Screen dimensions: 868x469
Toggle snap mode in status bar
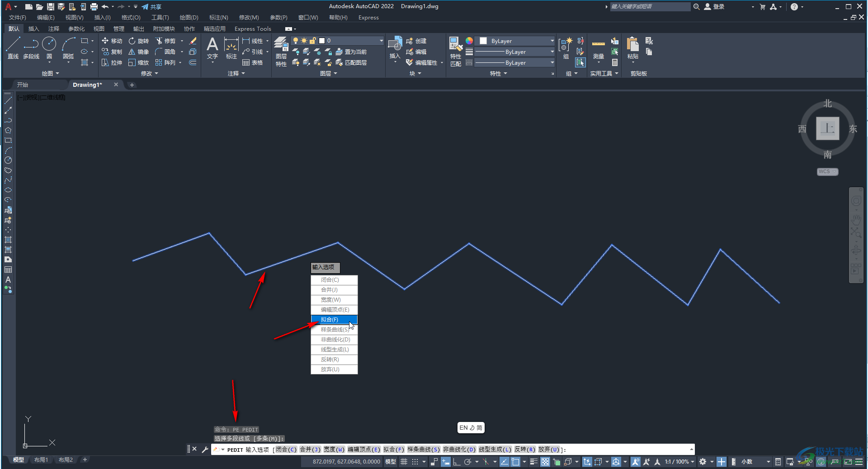(415, 461)
